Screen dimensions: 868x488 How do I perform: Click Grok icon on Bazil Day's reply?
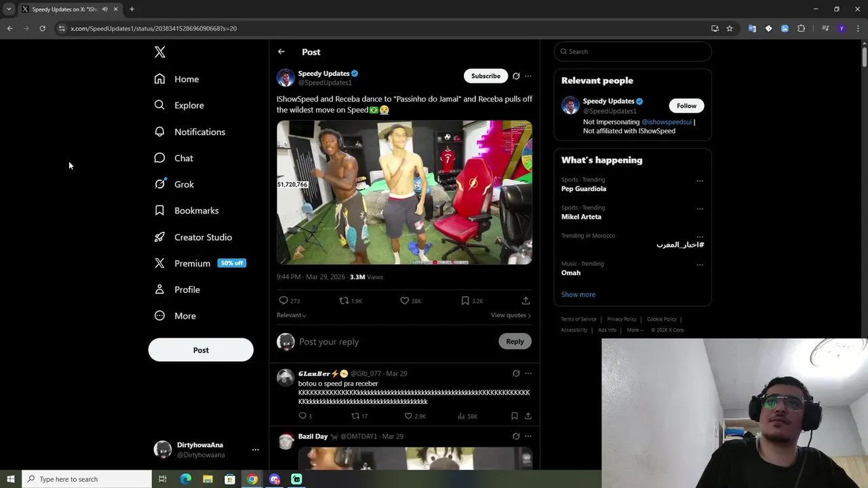(x=516, y=436)
